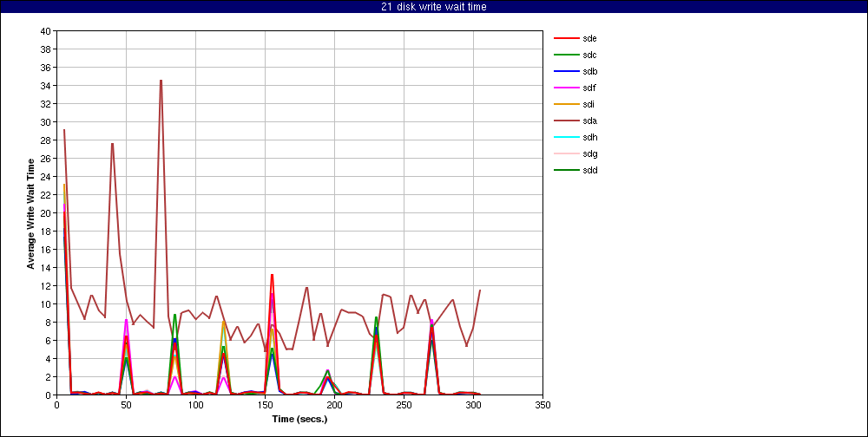Click the x-axis tick value 150

(x=265, y=405)
